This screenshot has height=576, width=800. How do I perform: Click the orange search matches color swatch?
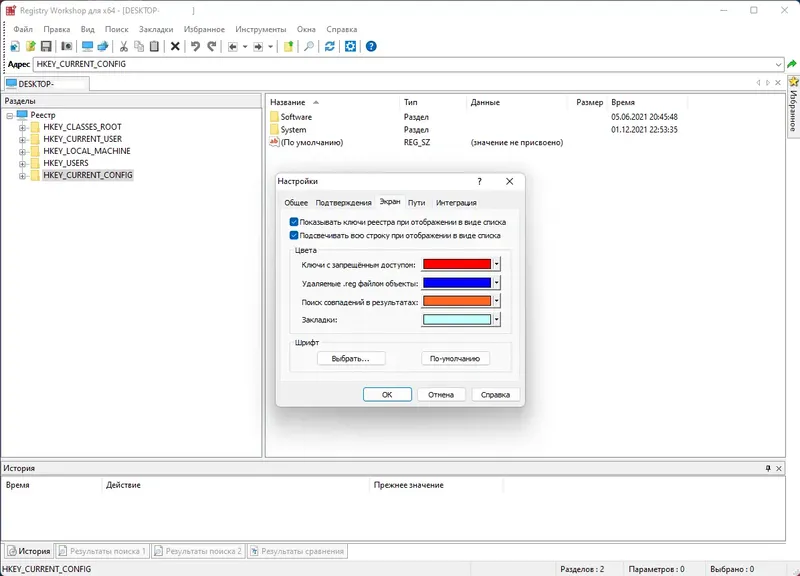point(457,301)
